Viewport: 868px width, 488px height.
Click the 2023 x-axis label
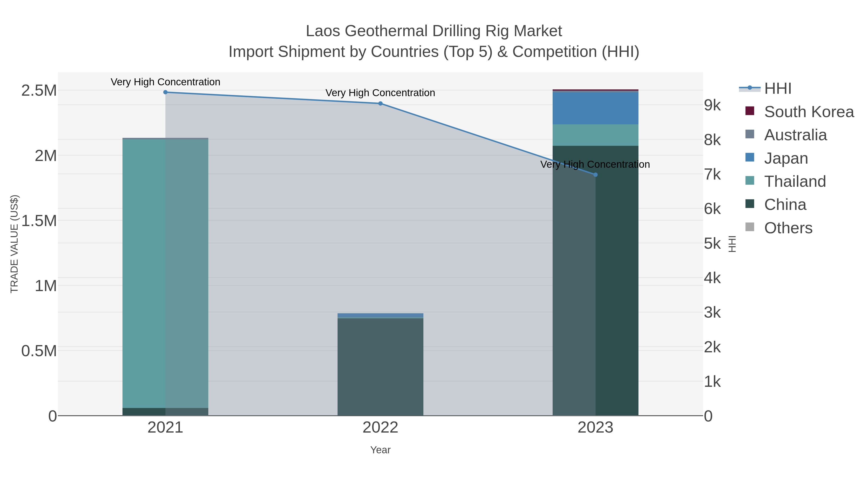(595, 428)
